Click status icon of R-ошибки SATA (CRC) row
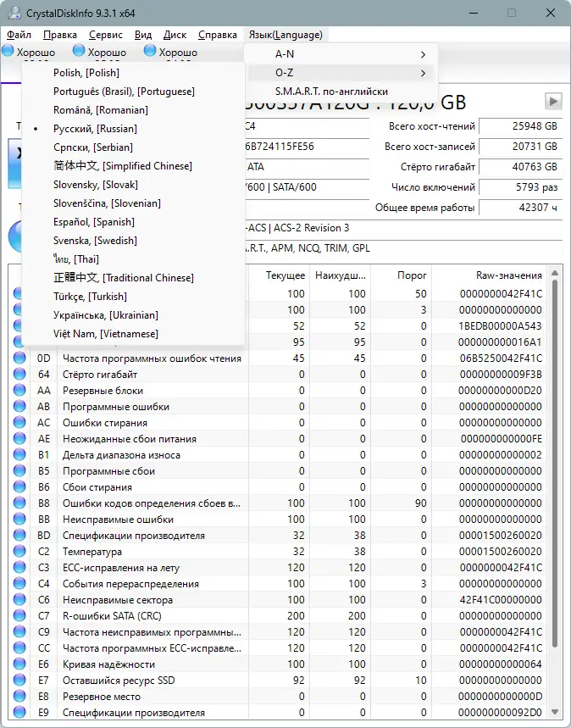 (x=19, y=615)
